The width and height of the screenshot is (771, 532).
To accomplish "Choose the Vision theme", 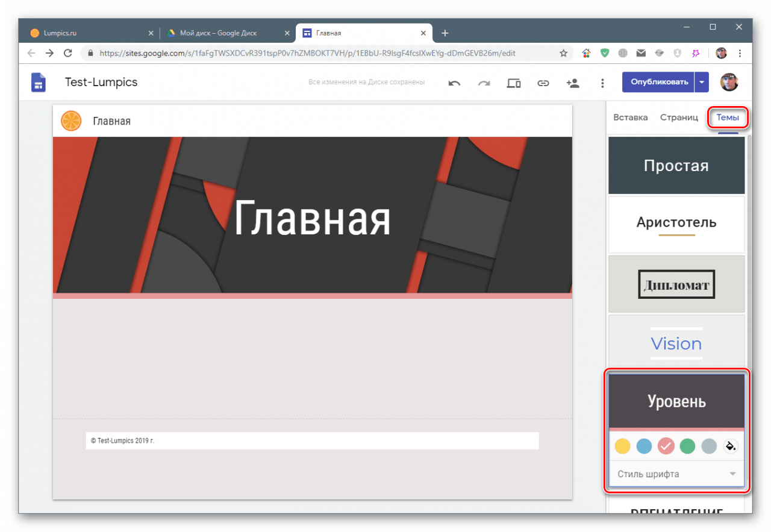I will pos(676,343).
